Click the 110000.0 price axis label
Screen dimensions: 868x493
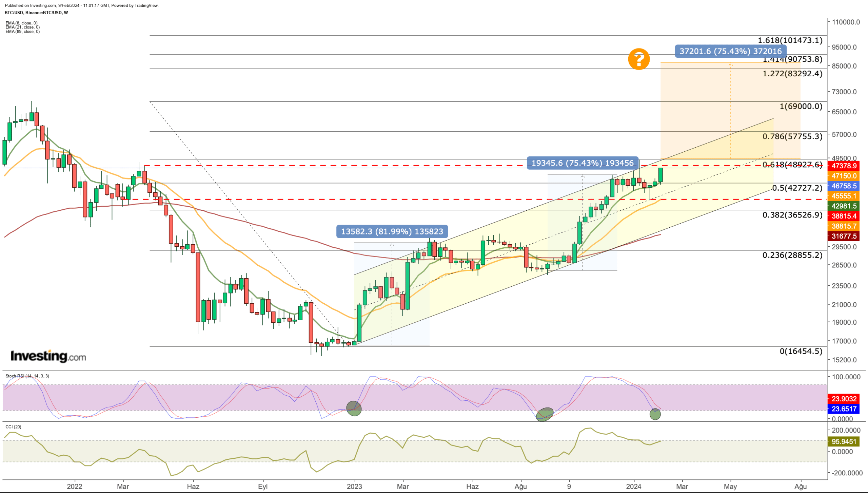point(846,22)
